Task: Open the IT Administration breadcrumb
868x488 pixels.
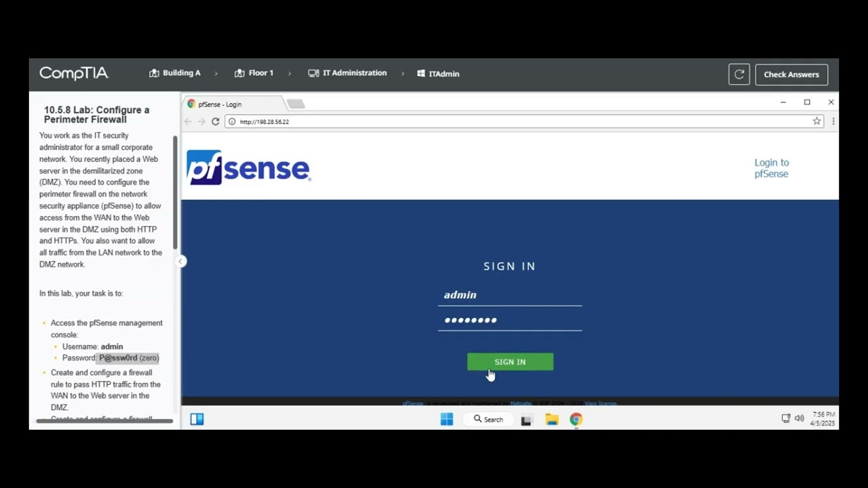Action: (x=347, y=73)
